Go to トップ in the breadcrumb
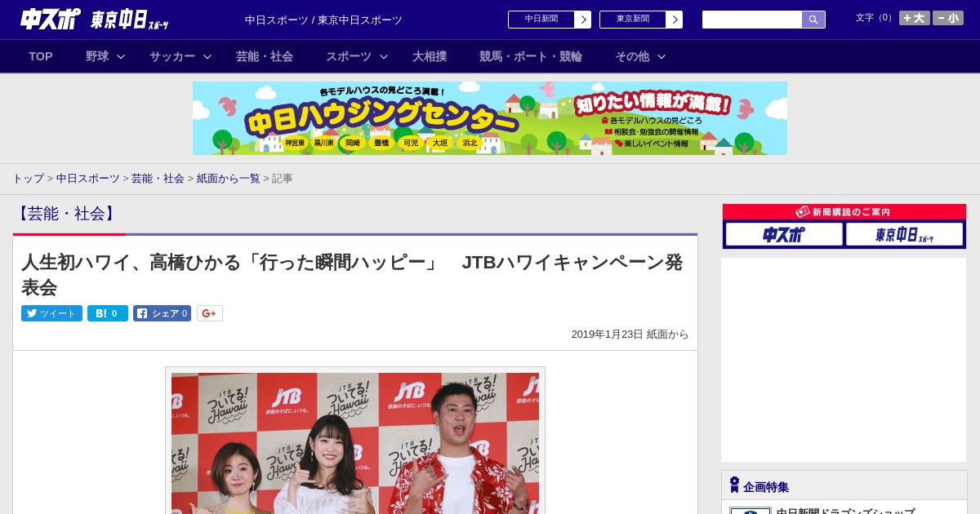The height and width of the screenshot is (514, 980). (x=28, y=178)
